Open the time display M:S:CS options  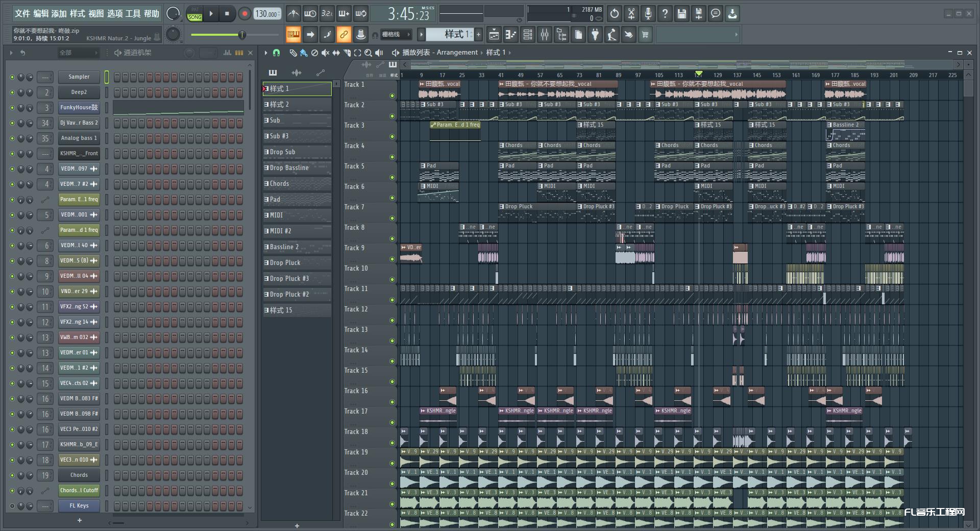(428, 8)
